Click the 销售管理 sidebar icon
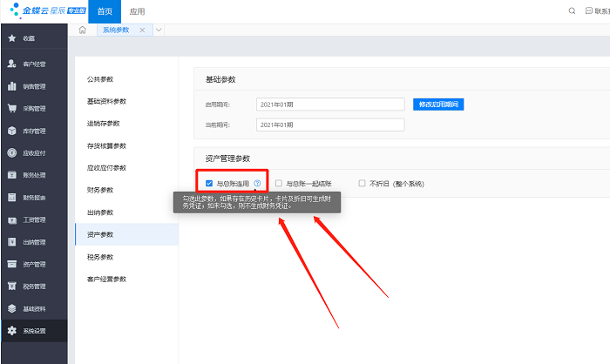This screenshot has width=610, height=364. click(11, 86)
